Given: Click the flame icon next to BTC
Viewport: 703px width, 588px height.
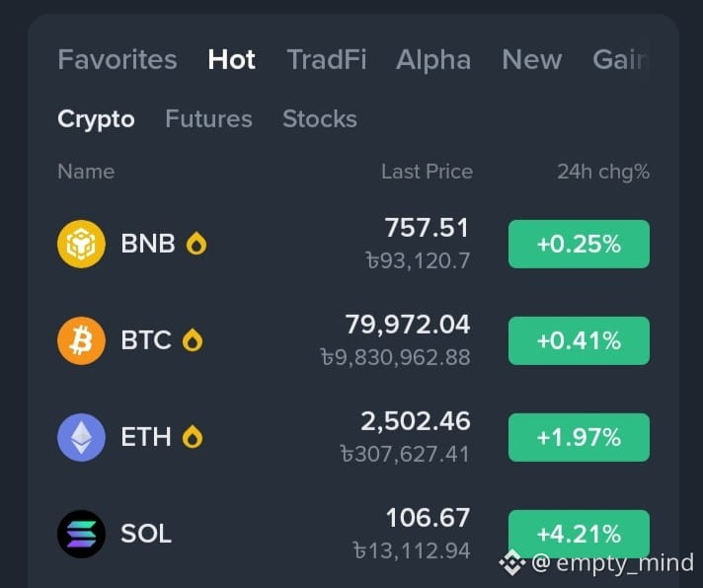Looking at the screenshot, I should pyautogui.click(x=193, y=340).
